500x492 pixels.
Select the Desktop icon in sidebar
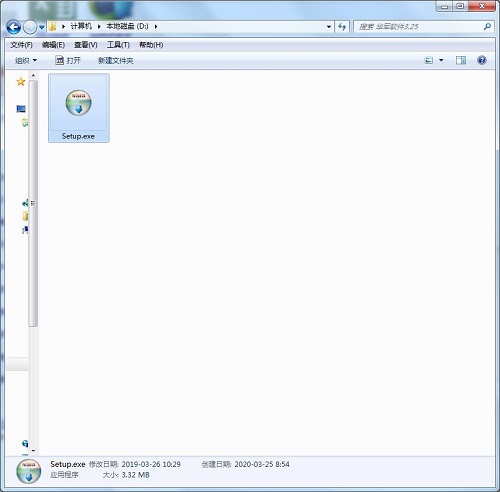[x=21, y=109]
